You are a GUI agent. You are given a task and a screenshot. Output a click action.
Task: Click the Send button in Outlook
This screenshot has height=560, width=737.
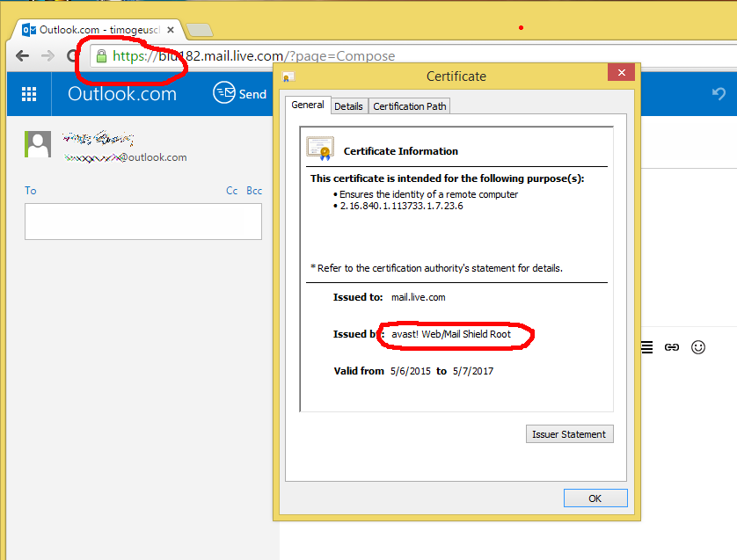coord(240,93)
